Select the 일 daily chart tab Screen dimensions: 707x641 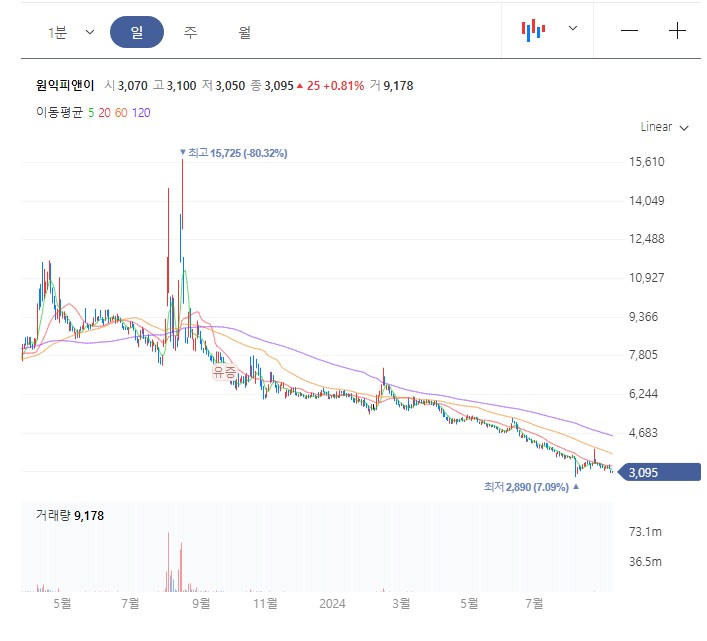click(x=137, y=32)
